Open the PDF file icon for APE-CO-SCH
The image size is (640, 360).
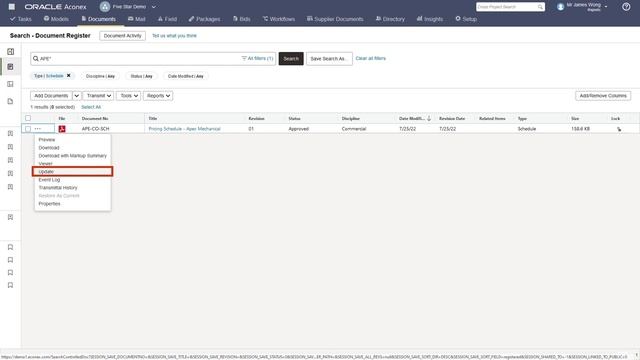[62, 129]
